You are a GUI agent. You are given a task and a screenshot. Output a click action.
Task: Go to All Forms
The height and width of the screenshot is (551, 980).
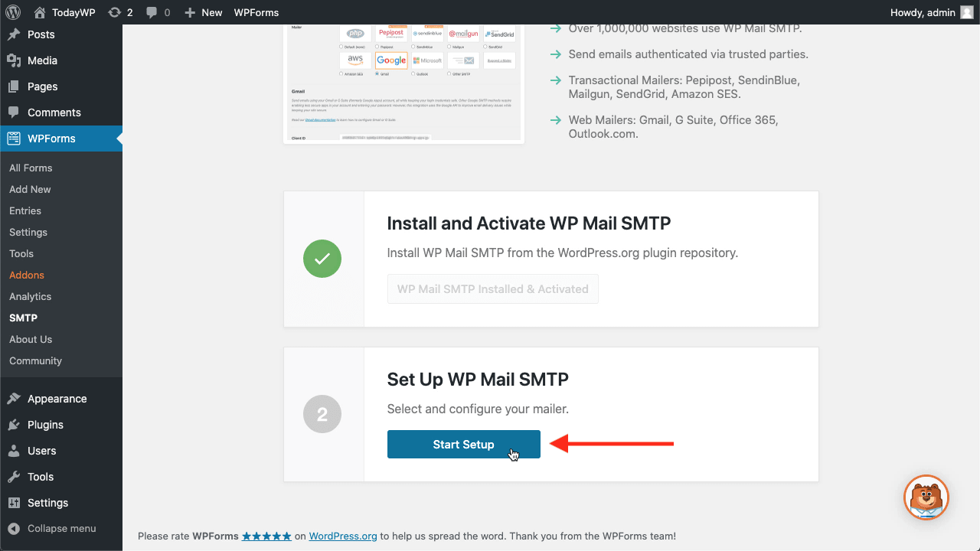coord(31,168)
